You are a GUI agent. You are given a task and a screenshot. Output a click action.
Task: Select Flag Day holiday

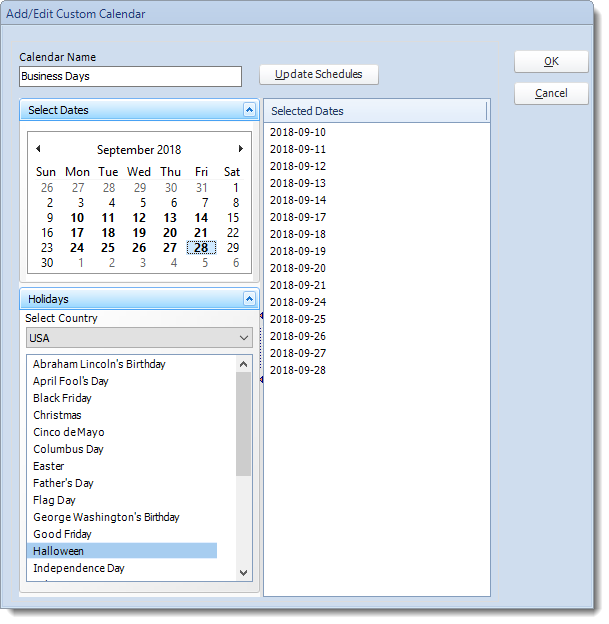55,502
